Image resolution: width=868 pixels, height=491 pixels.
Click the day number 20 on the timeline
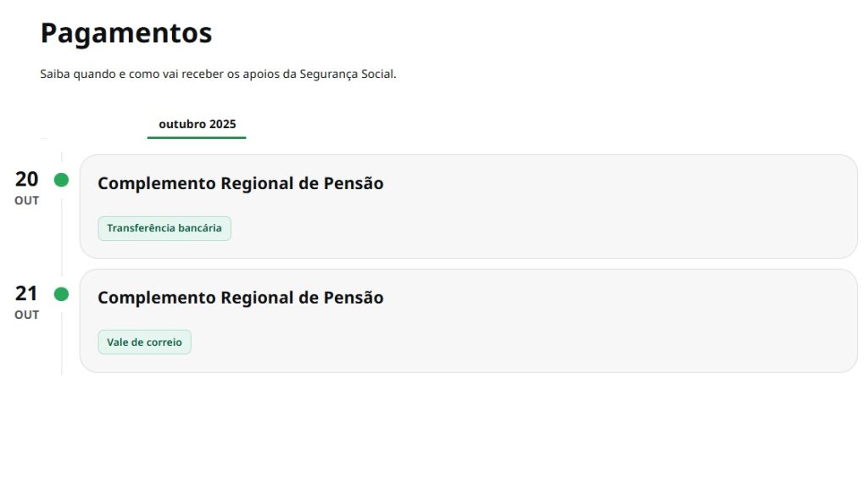click(x=26, y=179)
